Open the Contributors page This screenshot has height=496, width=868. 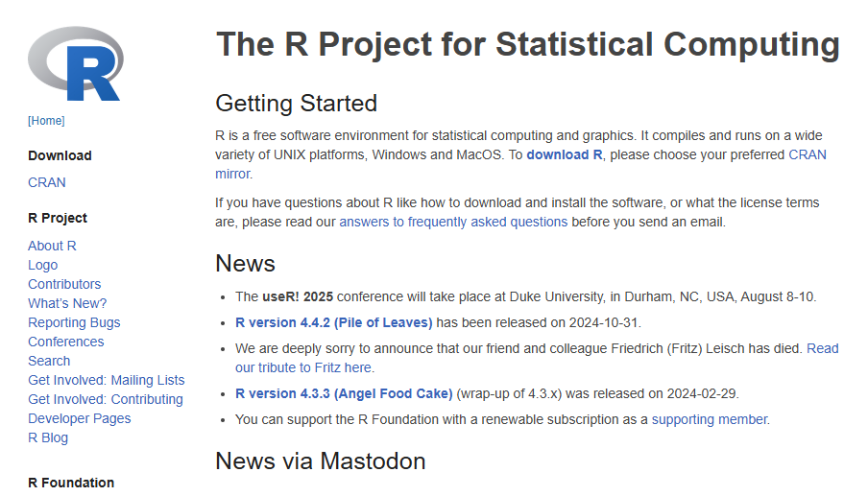64,284
